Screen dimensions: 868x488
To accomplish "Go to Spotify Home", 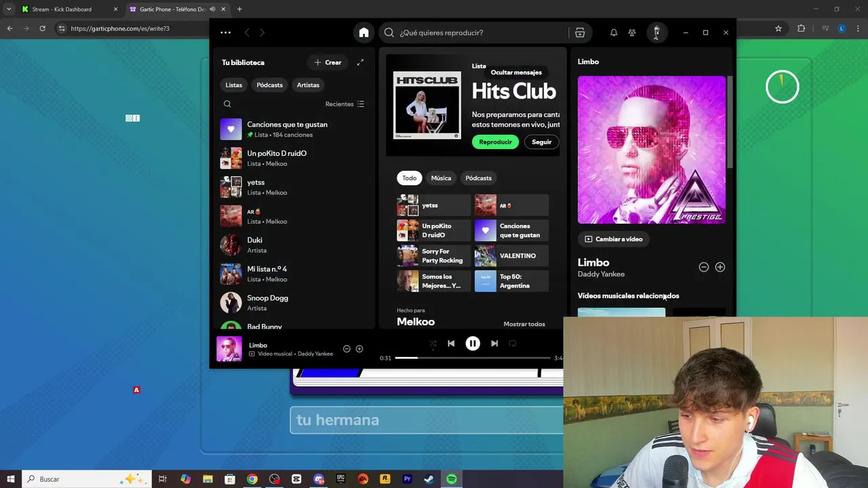I will click(x=364, y=33).
